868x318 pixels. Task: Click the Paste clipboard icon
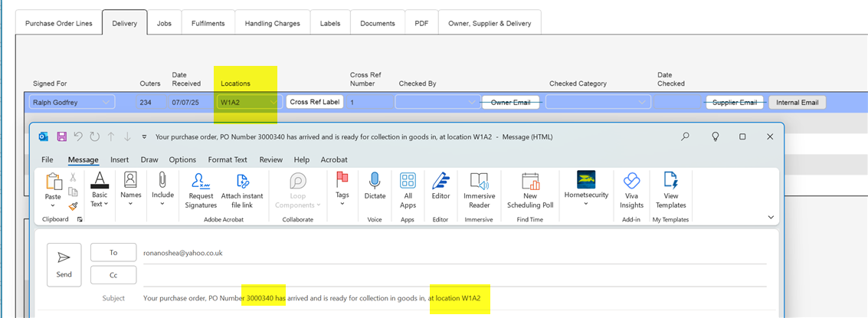pos(54,181)
